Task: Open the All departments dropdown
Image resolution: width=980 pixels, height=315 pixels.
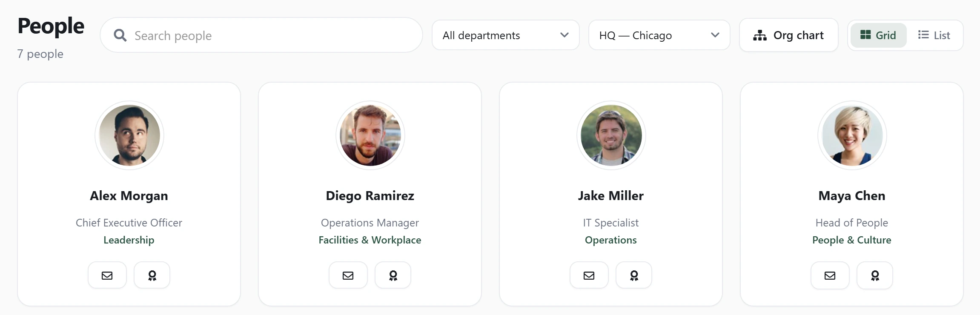Action: 506,35
